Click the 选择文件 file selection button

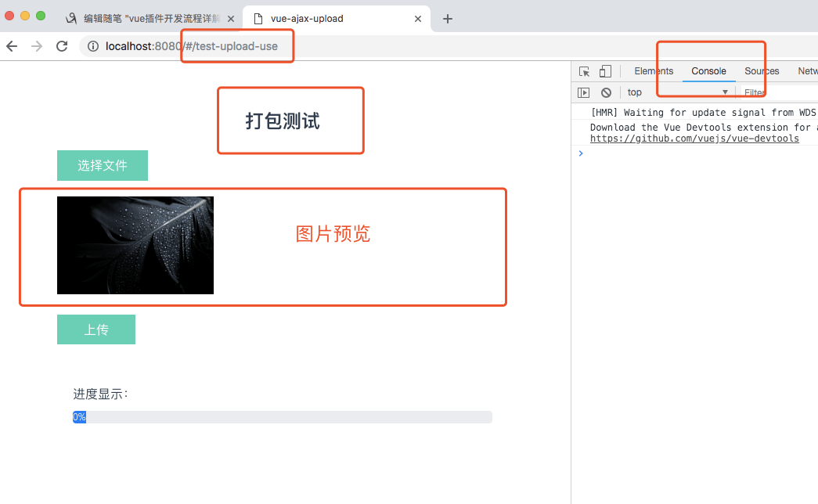tap(102, 165)
